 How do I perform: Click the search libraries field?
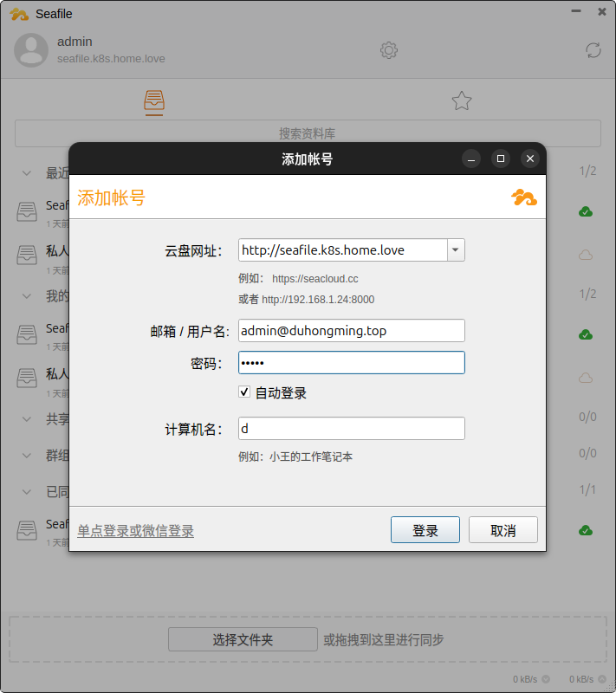pyautogui.click(x=308, y=133)
